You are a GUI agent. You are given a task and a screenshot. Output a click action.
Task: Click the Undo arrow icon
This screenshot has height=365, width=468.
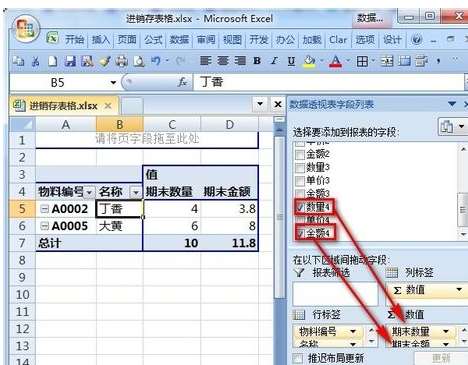point(156,61)
